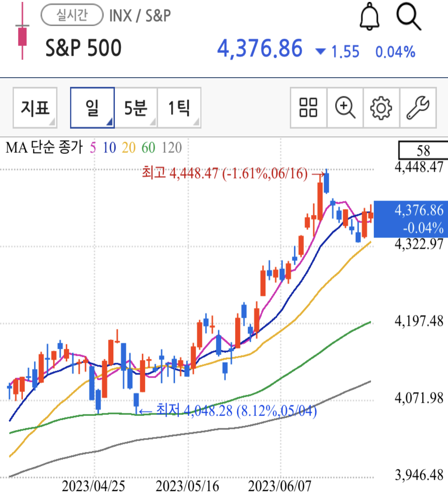Tap the current price tag 4,376.86 -0.04%

coord(411,219)
